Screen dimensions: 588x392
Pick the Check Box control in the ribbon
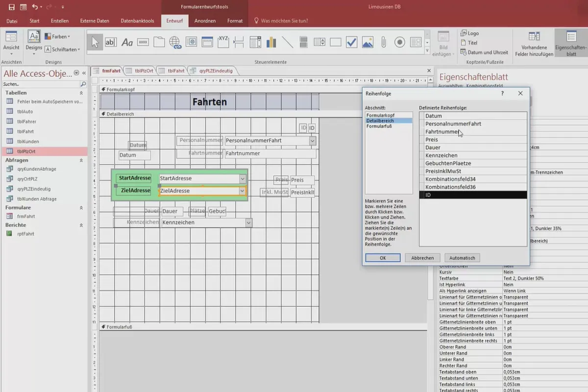(x=351, y=43)
